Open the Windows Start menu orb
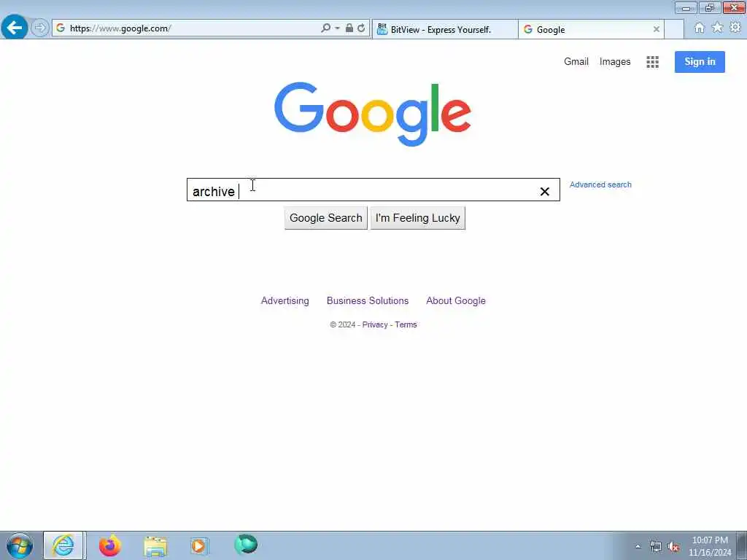The image size is (747, 560). point(19,545)
